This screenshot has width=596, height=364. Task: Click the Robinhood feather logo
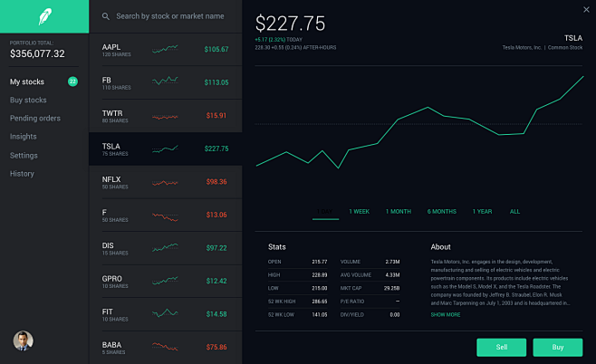pos(44,16)
